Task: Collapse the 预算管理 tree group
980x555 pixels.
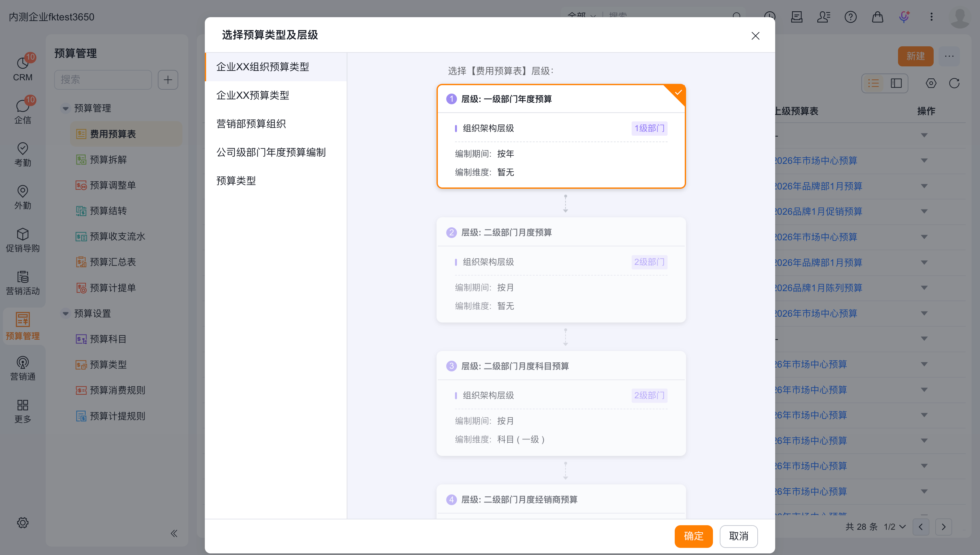Action: pos(65,108)
